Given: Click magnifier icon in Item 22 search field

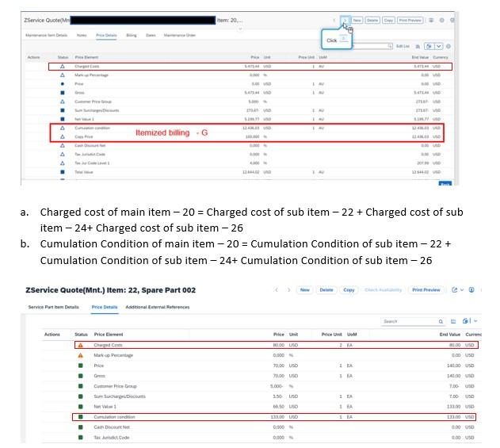Looking at the screenshot, I should pos(441,322).
